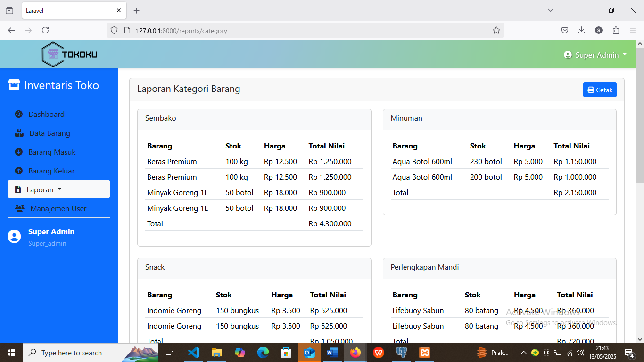The width and height of the screenshot is (644, 362).
Task: Open the list-all-tabs chevron
Action: click(550, 10)
